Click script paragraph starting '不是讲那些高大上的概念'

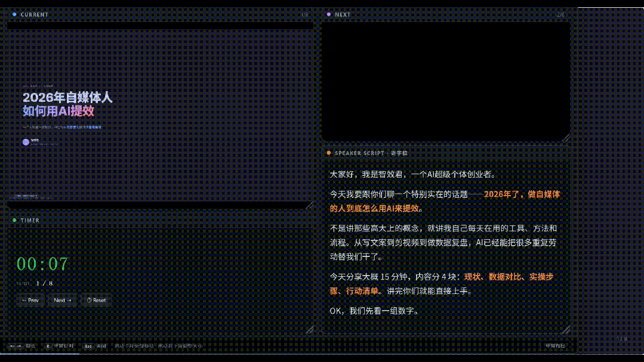point(443,243)
